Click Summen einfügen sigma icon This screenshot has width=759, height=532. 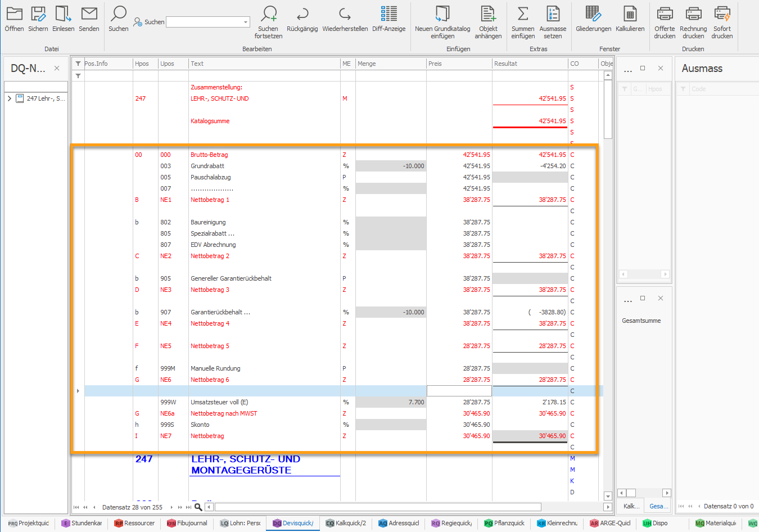(523, 13)
